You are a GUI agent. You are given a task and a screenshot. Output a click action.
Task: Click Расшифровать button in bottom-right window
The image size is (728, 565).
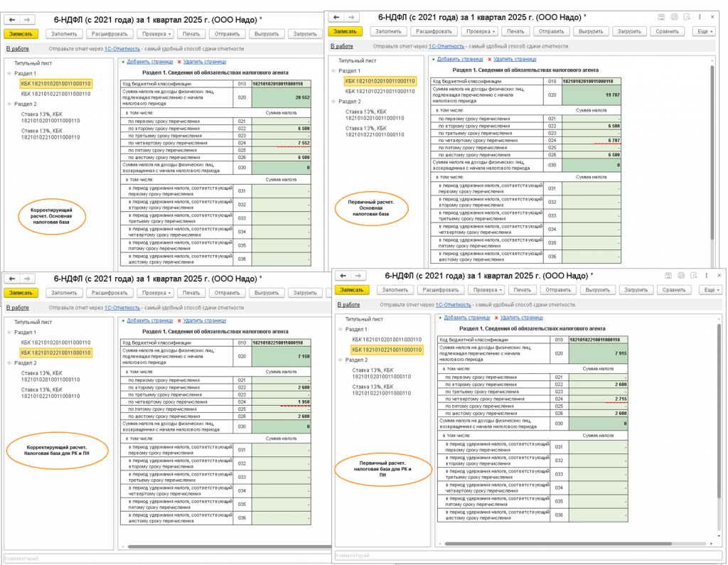pyautogui.click(x=441, y=290)
